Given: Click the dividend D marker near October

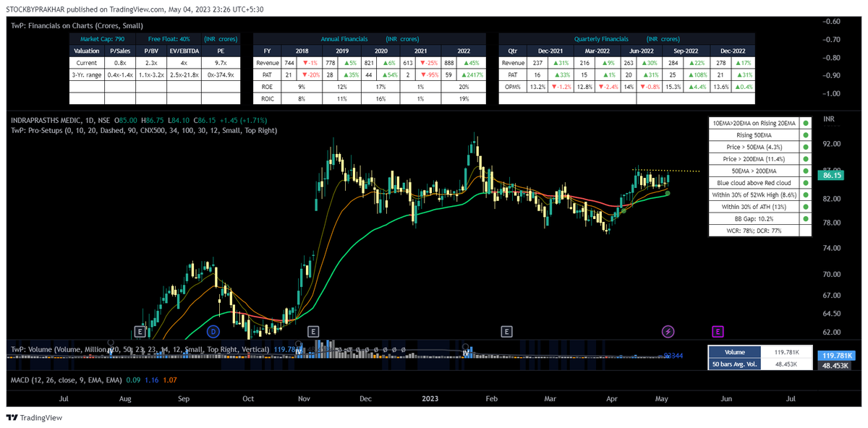Looking at the screenshot, I should [213, 331].
